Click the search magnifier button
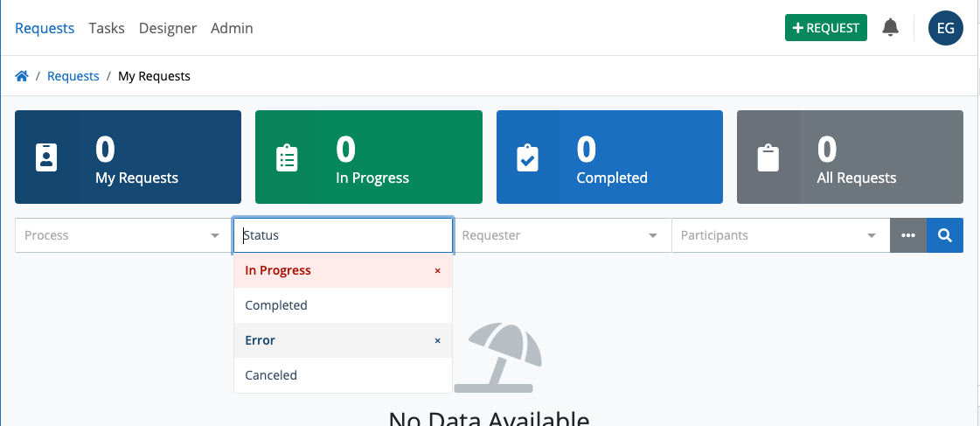The height and width of the screenshot is (426, 980). [945, 235]
